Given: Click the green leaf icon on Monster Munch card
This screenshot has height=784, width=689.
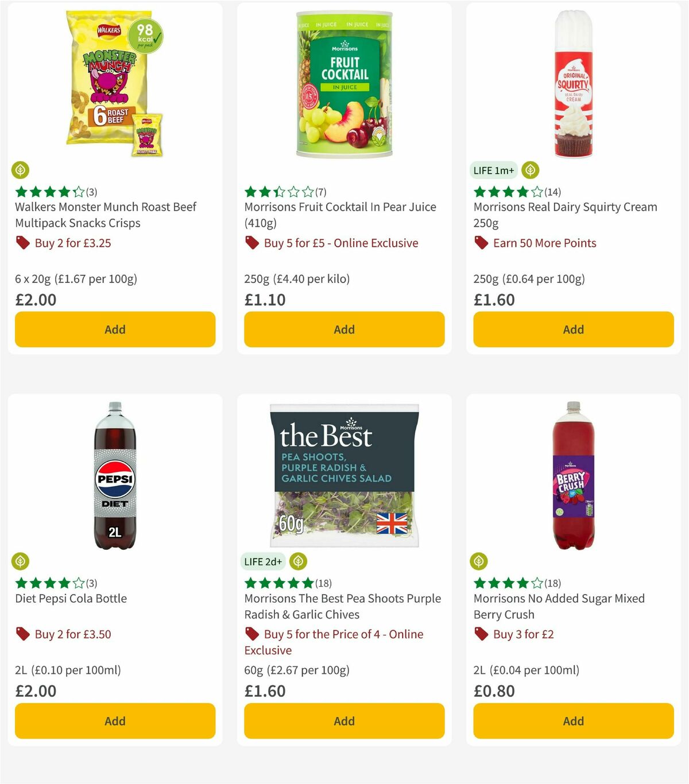Looking at the screenshot, I should (21, 170).
